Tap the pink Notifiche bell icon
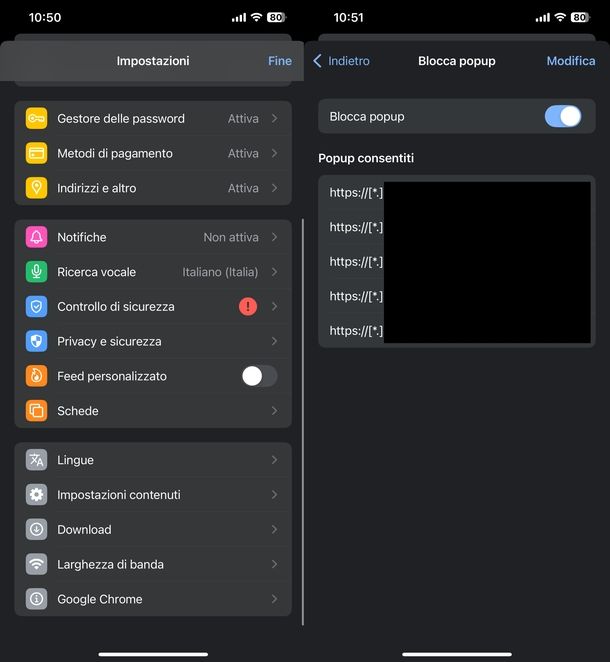 click(36, 237)
